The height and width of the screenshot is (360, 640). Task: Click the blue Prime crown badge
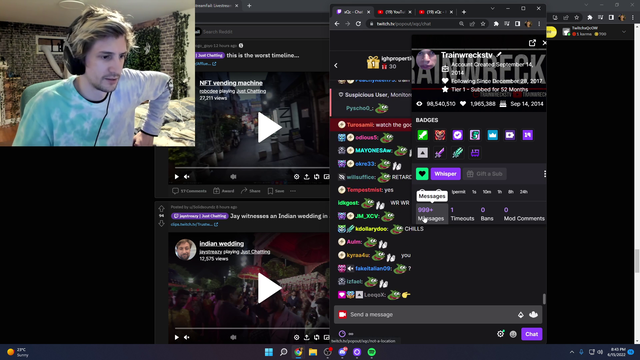(x=493, y=135)
